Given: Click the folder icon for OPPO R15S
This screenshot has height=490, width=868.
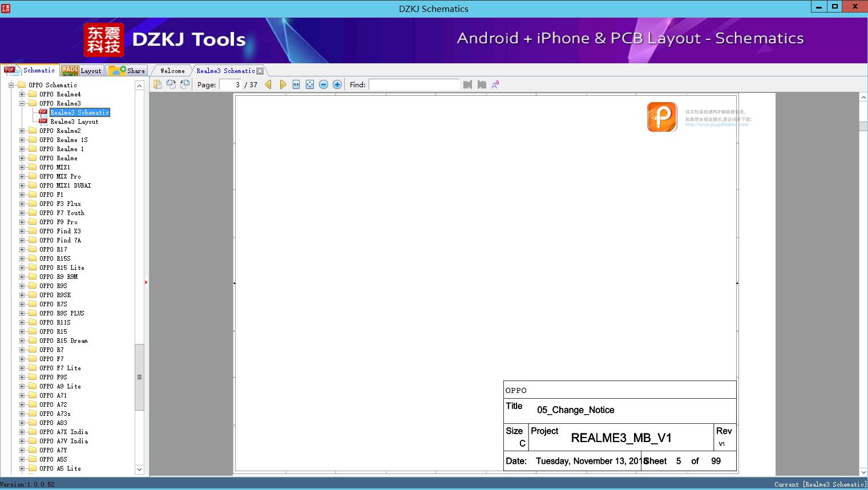Looking at the screenshot, I should click(33, 258).
